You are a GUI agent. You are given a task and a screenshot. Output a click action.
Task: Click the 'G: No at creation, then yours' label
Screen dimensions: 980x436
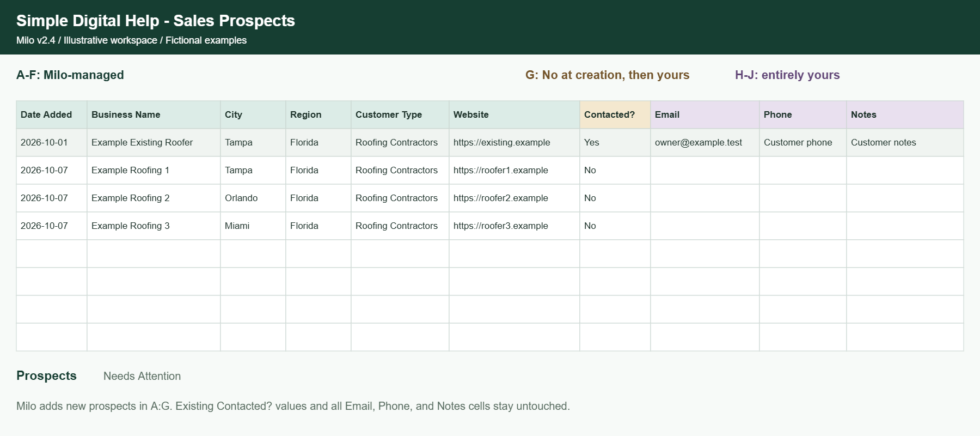coord(608,75)
